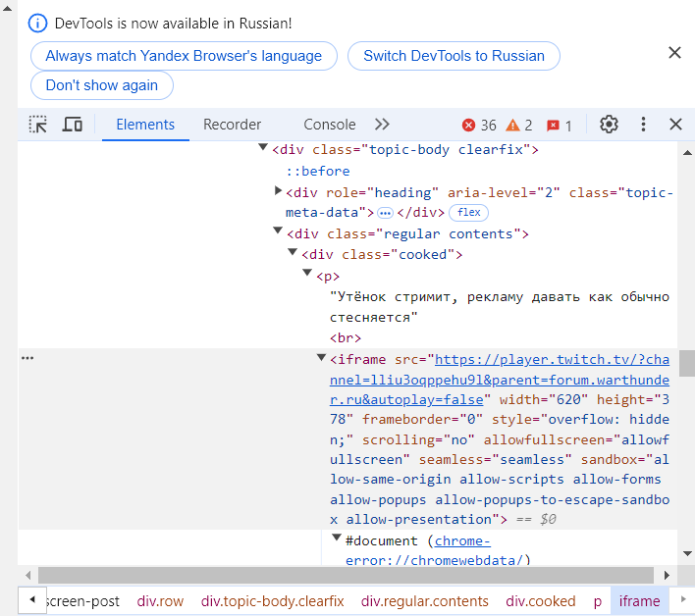Open the chrome-error://chromewebdata link
The image size is (695, 616).
pyautogui.click(x=438, y=550)
